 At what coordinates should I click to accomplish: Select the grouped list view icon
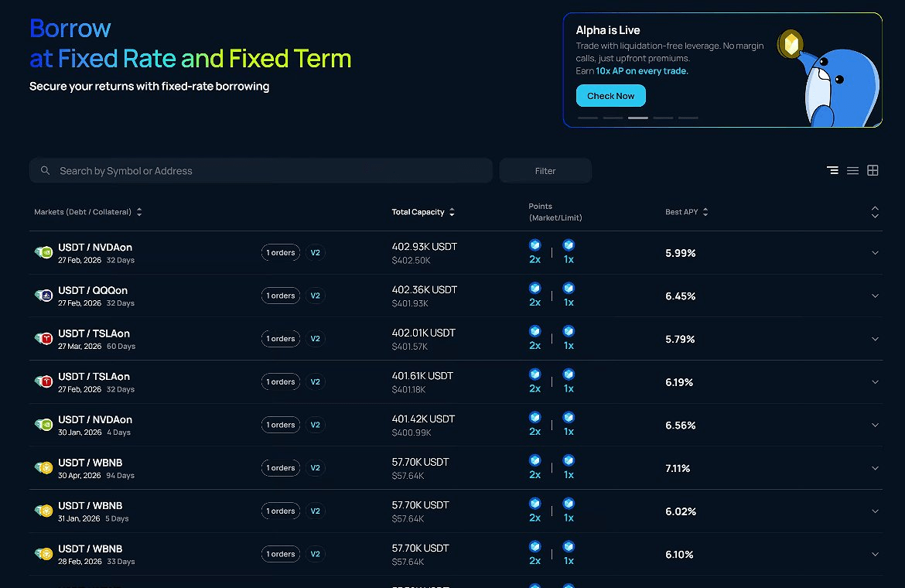click(x=832, y=170)
